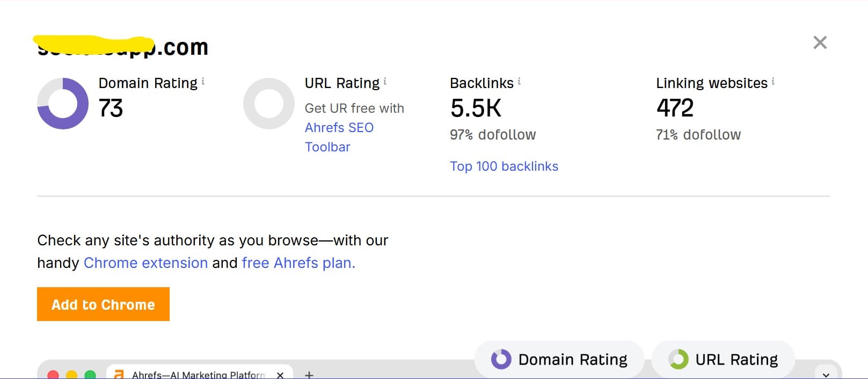This screenshot has width=868, height=379.
Task: Follow the Chrome extension link
Action: pos(145,263)
